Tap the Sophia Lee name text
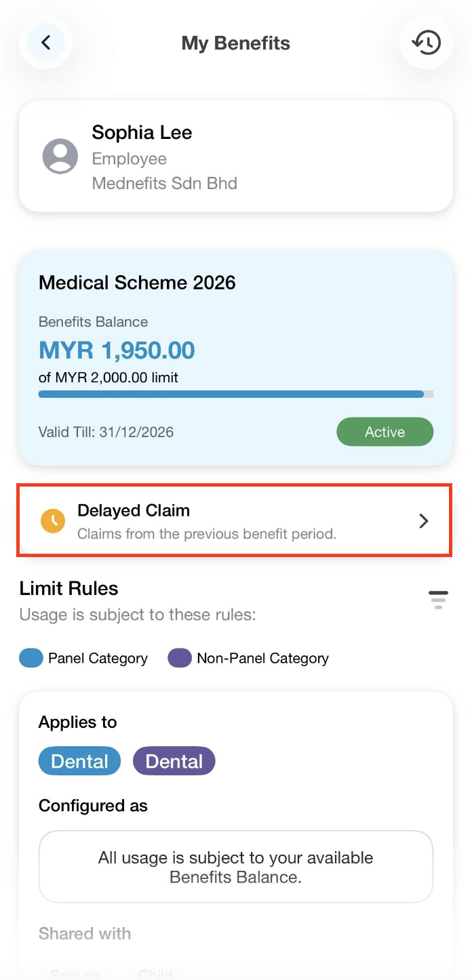Viewport: 472px width, 980px height. click(x=142, y=132)
